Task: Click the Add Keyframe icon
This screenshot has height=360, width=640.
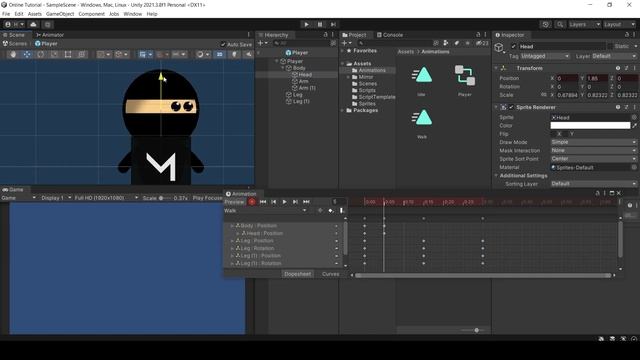Action: [x=331, y=211]
